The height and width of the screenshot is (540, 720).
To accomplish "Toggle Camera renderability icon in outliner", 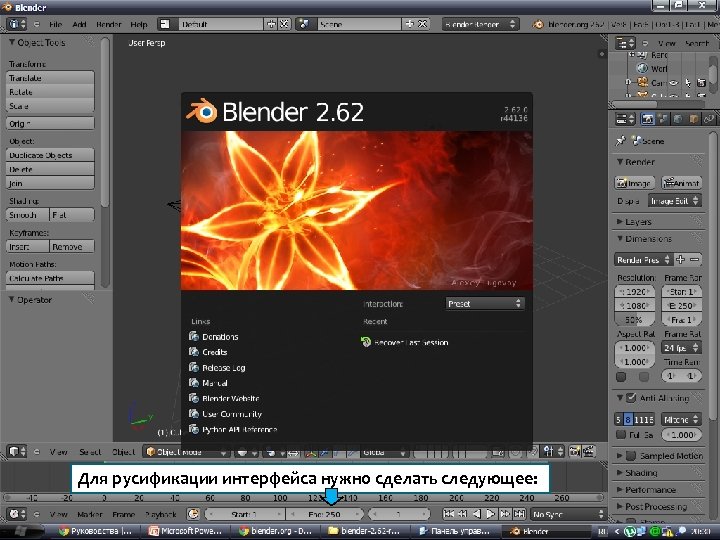I will click(x=701, y=83).
